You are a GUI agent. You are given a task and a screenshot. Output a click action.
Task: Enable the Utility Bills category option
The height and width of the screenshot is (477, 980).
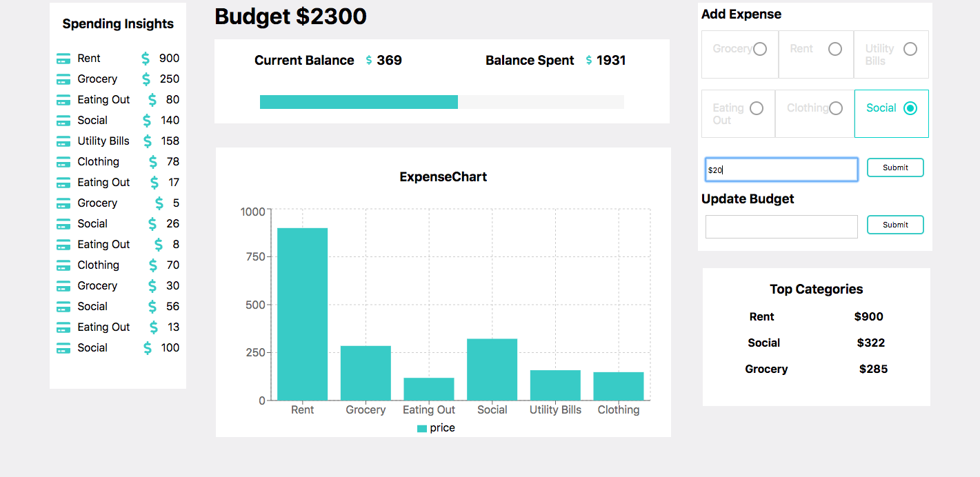(910, 48)
